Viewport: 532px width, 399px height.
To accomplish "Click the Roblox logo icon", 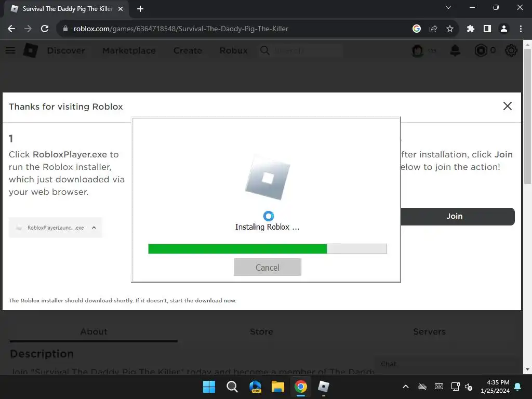I will click(31, 50).
